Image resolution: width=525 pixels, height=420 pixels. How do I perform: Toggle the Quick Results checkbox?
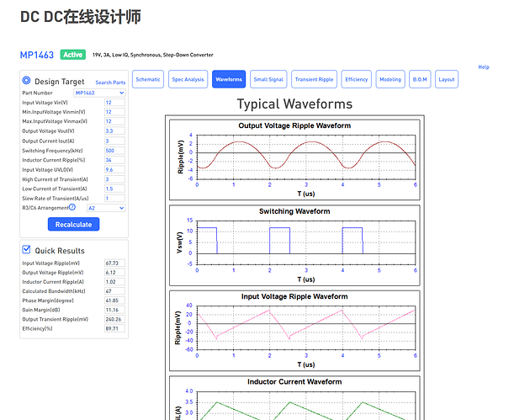[26, 249]
